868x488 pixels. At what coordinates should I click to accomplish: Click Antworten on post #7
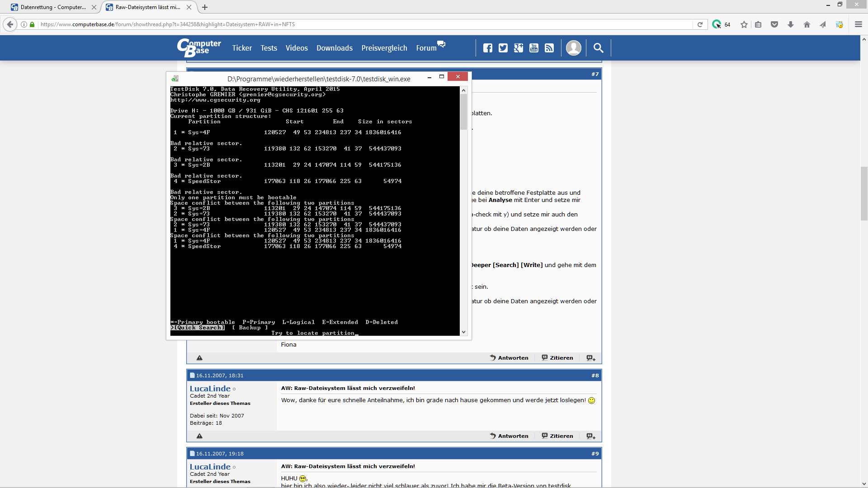pos(509,358)
